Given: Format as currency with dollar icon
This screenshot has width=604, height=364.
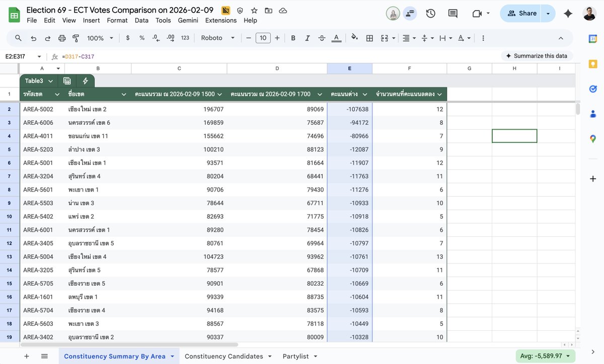Looking at the screenshot, I should click(x=128, y=38).
